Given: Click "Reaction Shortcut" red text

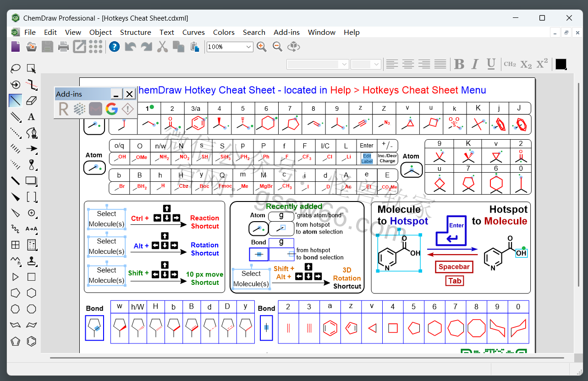Looking at the screenshot, I should pyautogui.click(x=205, y=222).
